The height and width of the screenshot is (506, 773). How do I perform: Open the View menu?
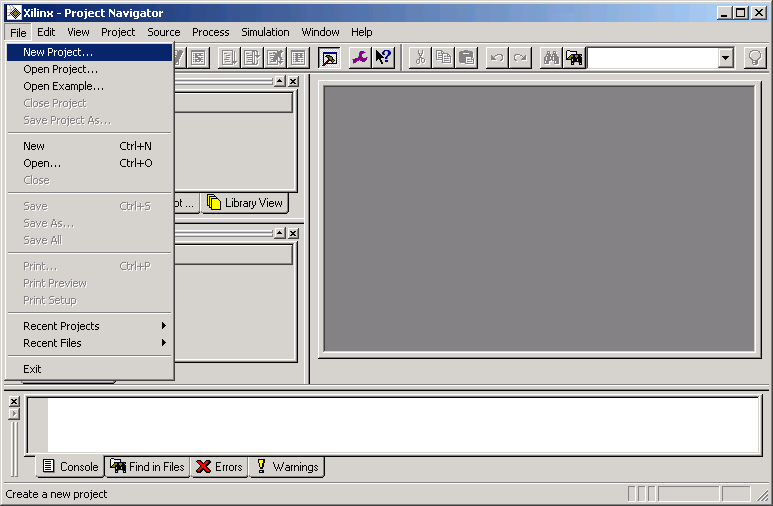[78, 33]
